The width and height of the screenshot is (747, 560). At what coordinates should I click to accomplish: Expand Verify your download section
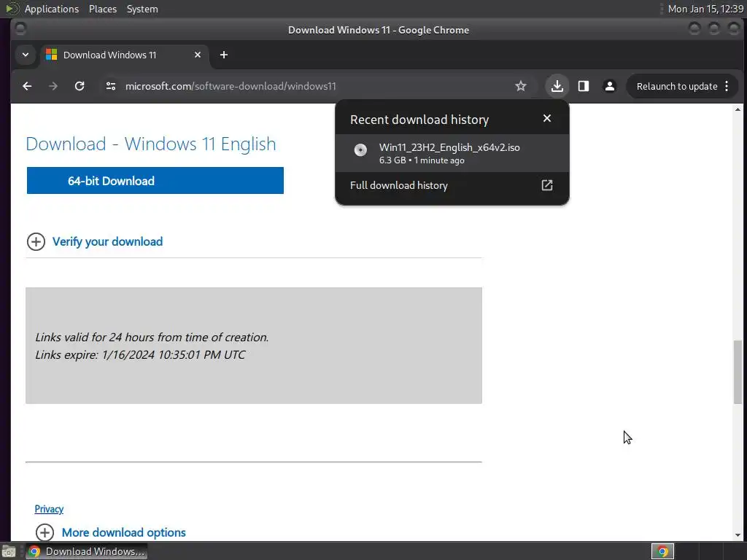107,241
